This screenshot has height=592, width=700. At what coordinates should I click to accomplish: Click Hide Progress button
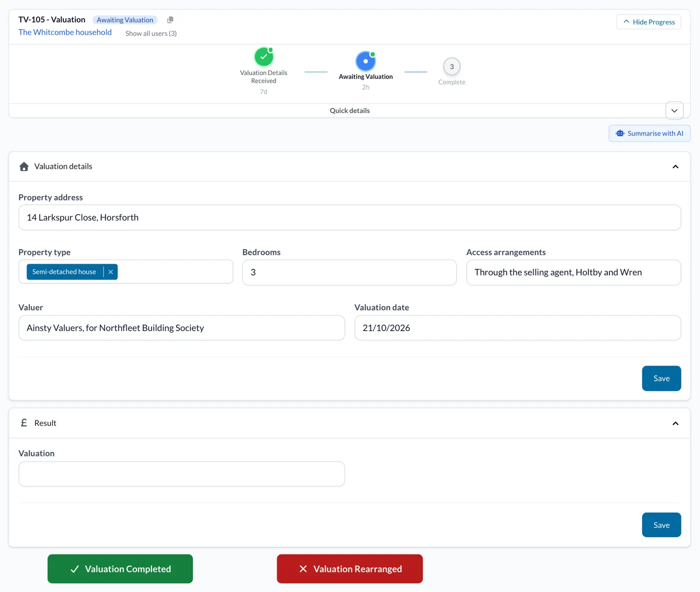[648, 22]
